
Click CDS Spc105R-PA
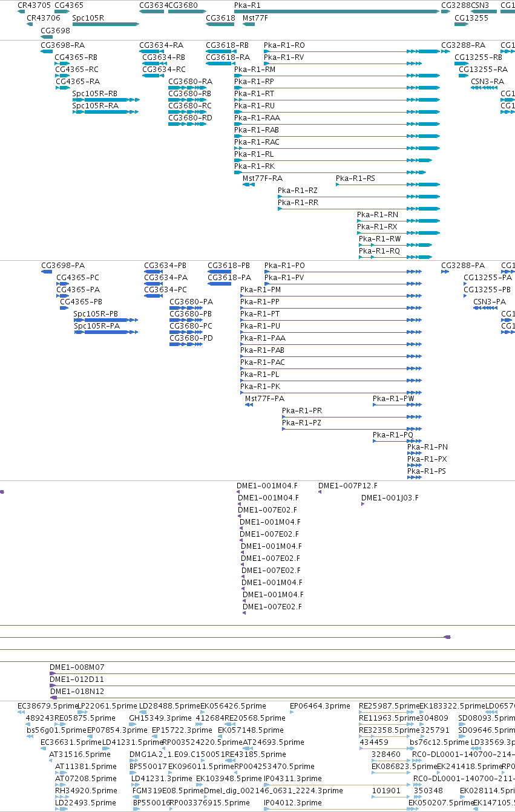click(x=97, y=326)
